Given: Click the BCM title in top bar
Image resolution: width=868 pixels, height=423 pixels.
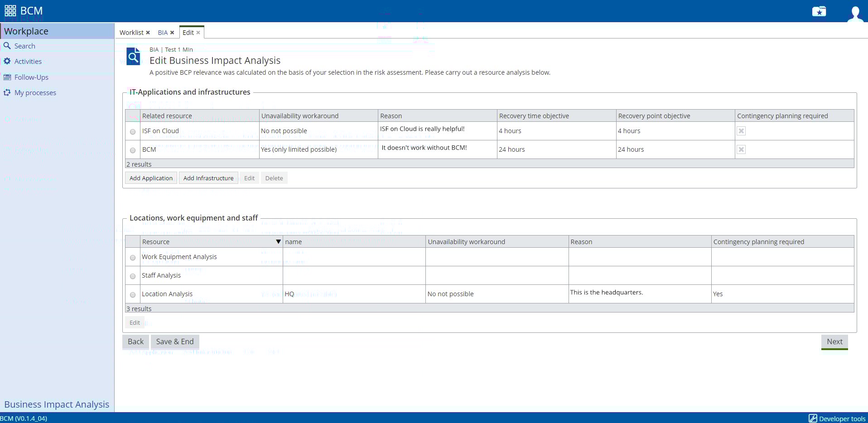Looking at the screenshot, I should coord(31,11).
